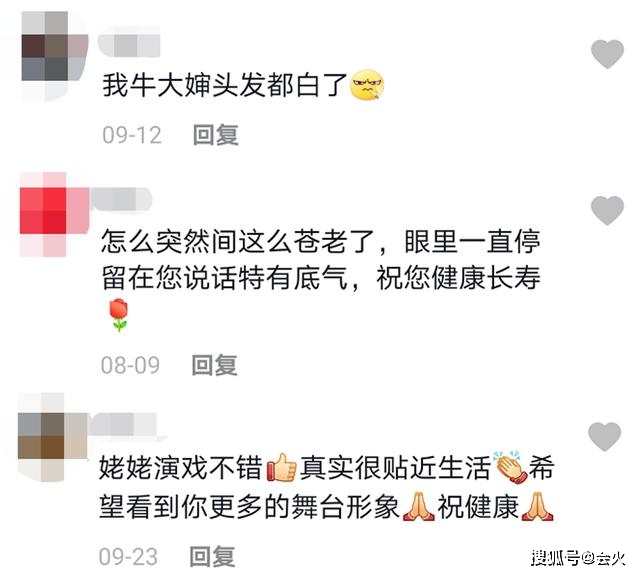Open the first commenter's pixelated avatar
Screen dimensions: 640x575
point(54,56)
